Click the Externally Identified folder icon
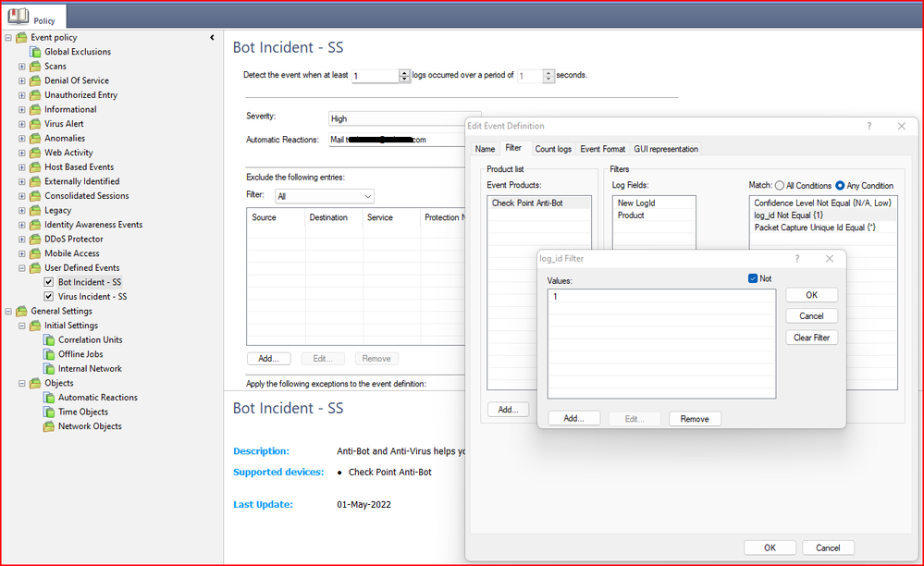The height and width of the screenshot is (566, 924). point(35,182)
